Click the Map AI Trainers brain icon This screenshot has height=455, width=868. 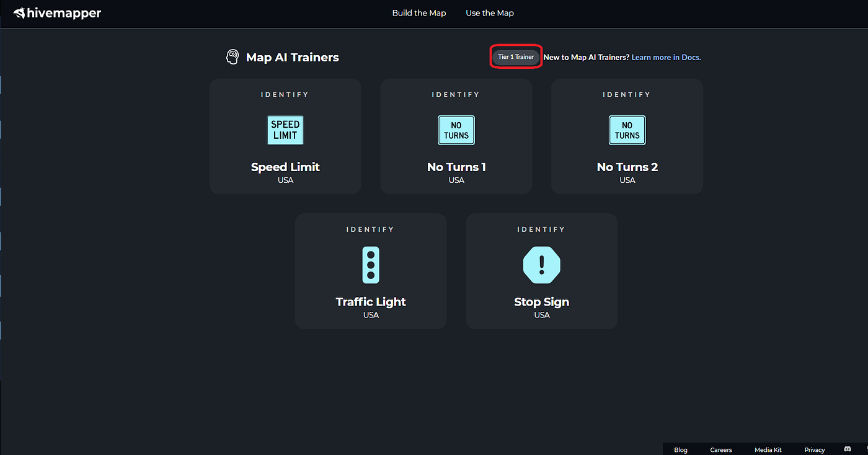[232, 57]
